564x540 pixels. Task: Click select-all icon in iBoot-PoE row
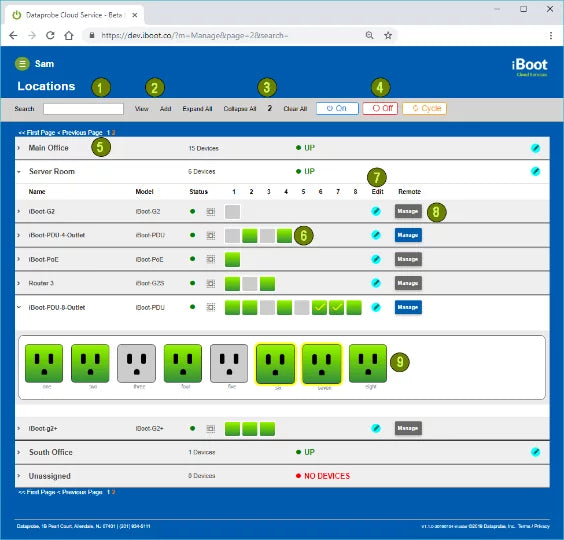211,259
